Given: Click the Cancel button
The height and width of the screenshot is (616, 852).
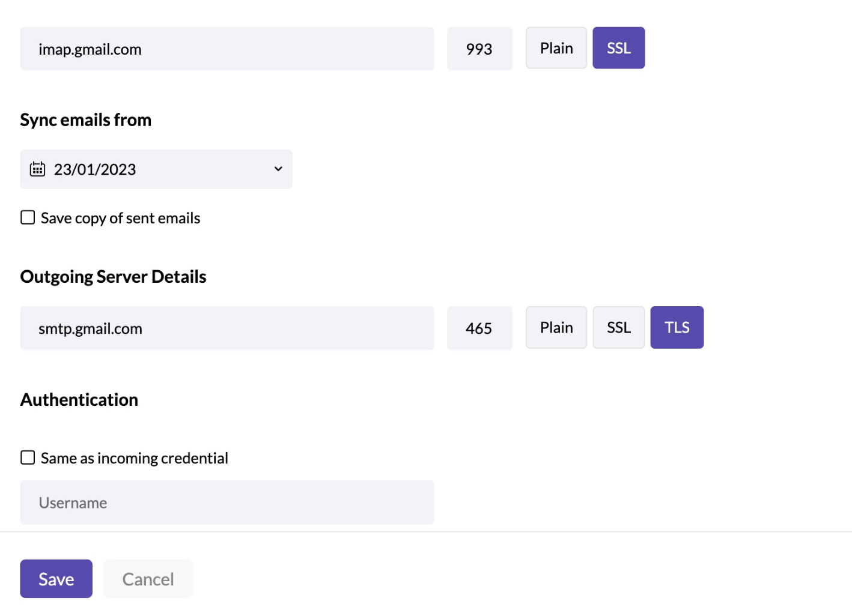Looking at the screenshot, I should (x=148, y=578).
